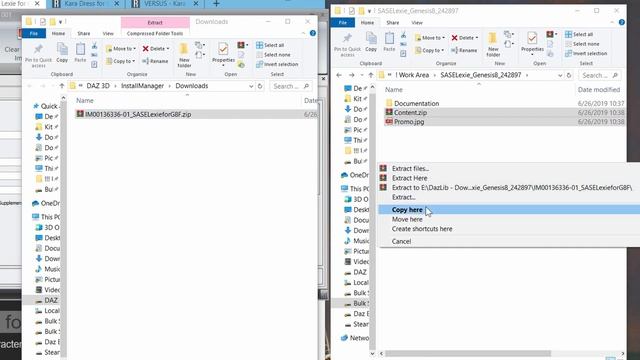Click Select none in Downloads window ribbon
The height and width of the screenshot is (360, 640).
[x=273, y=55]
